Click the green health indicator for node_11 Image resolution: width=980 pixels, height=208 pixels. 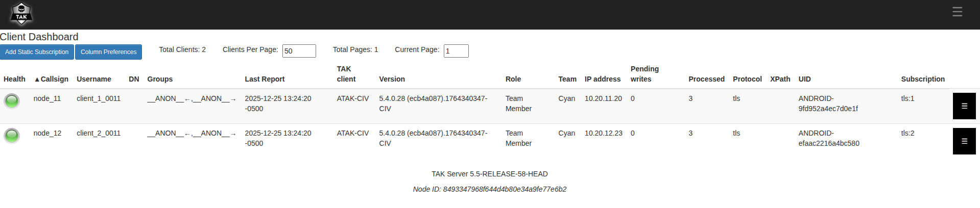coord(12,101)
